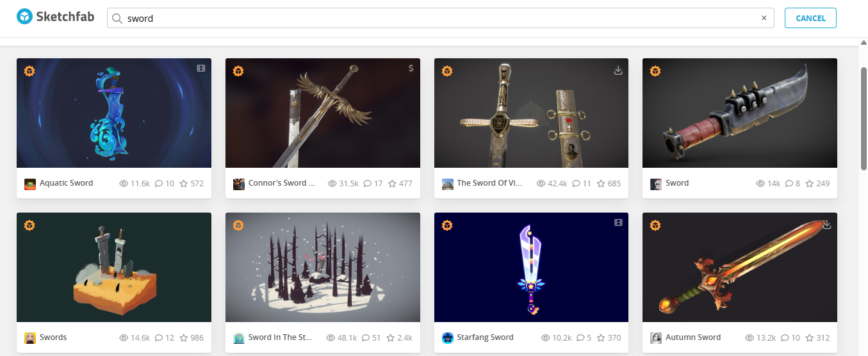The height and width of the screenshot is (356, 868).
Task: Click the eye views icon showing 42.4k
Action: point(541,184)
